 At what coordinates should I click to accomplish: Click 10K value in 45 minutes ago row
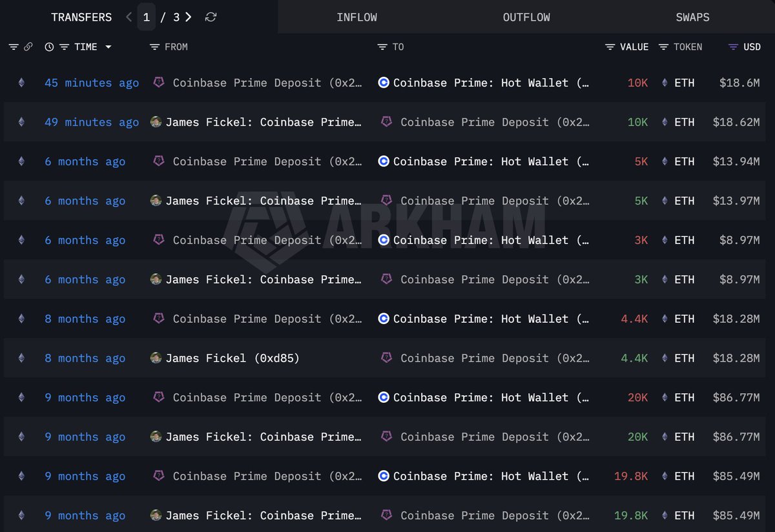[x=637, y=83]
